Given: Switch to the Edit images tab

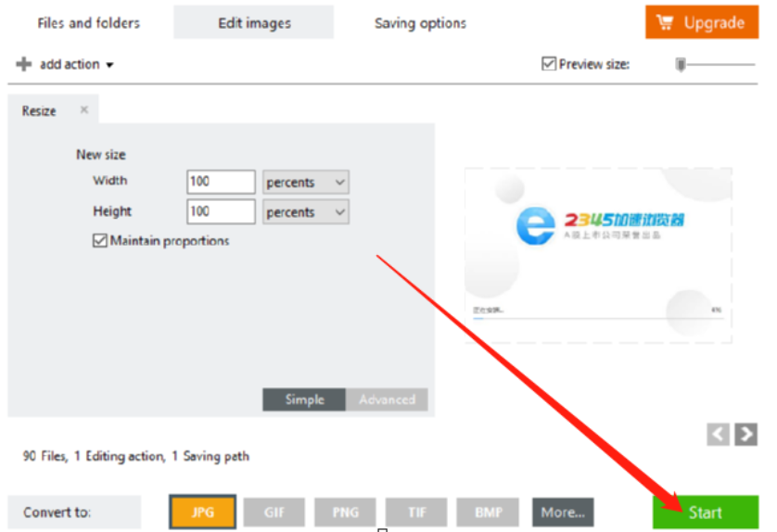Looking at the screenshot, I should point(254,23).
